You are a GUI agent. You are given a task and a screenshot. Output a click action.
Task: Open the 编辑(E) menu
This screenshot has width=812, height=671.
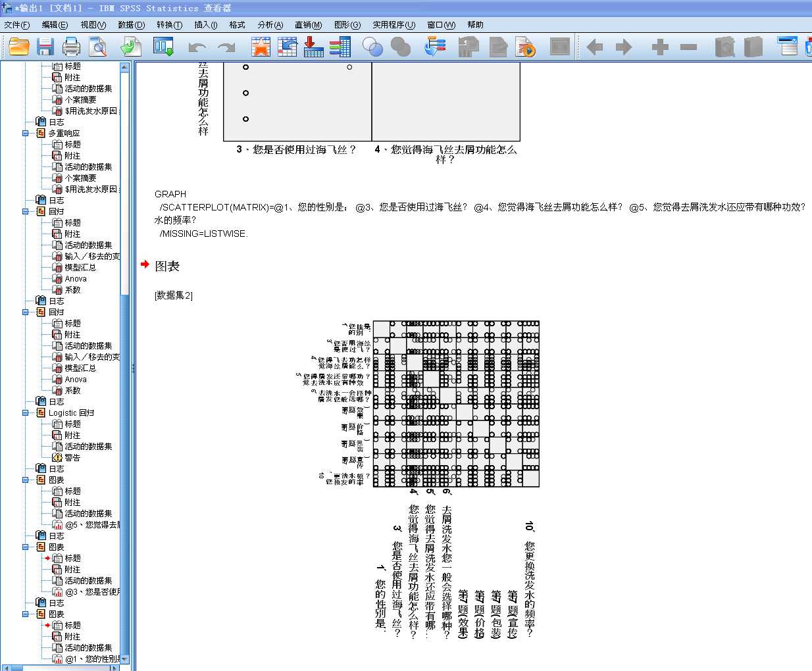coord(55,25)
